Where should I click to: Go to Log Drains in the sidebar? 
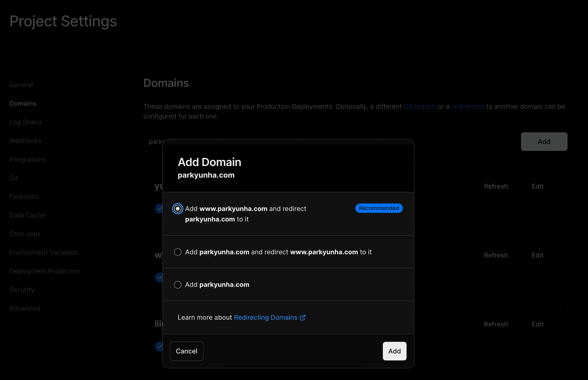point(26,122)
